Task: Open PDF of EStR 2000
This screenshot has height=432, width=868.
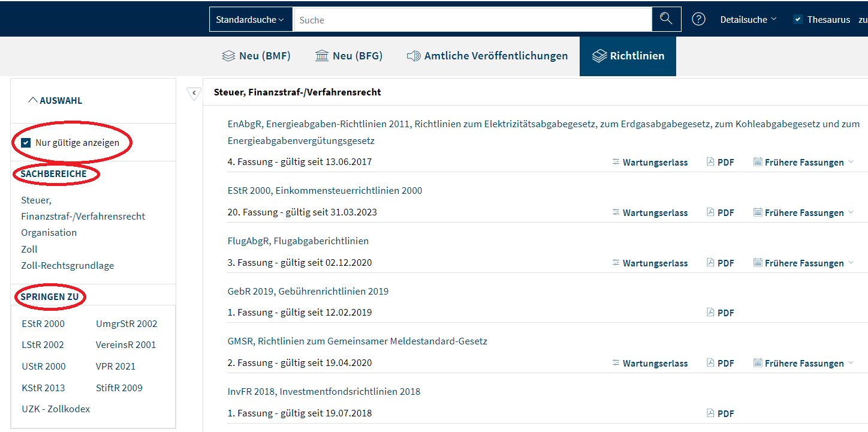Action: [720, 212]
